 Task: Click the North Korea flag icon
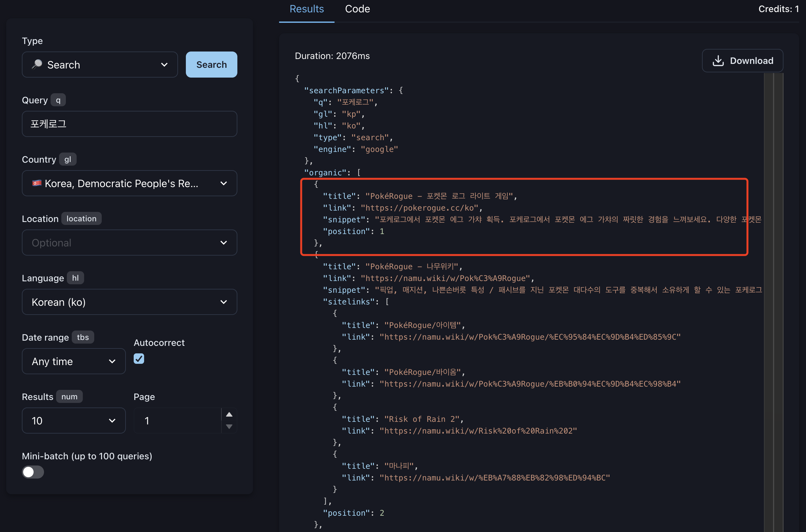[37, 183]
